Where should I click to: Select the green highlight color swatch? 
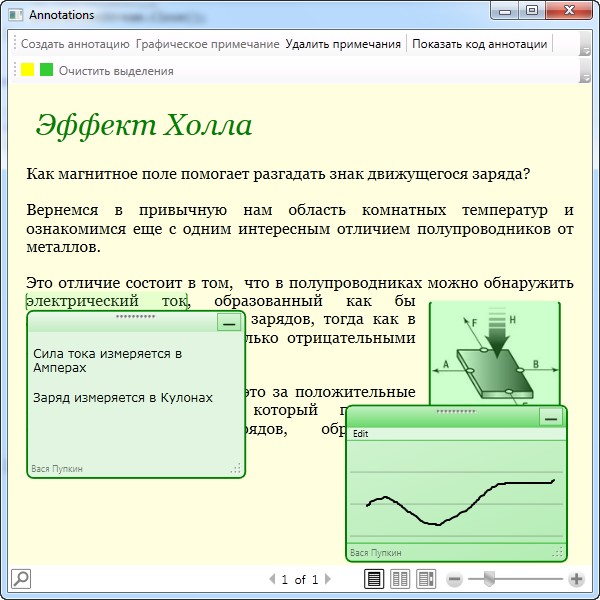point(46,70)
